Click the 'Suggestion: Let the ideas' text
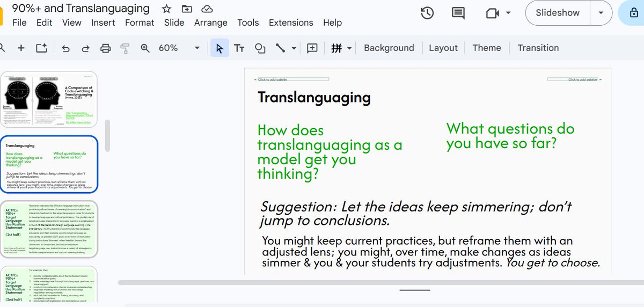The image size is (644, 307). coord(416,214)
